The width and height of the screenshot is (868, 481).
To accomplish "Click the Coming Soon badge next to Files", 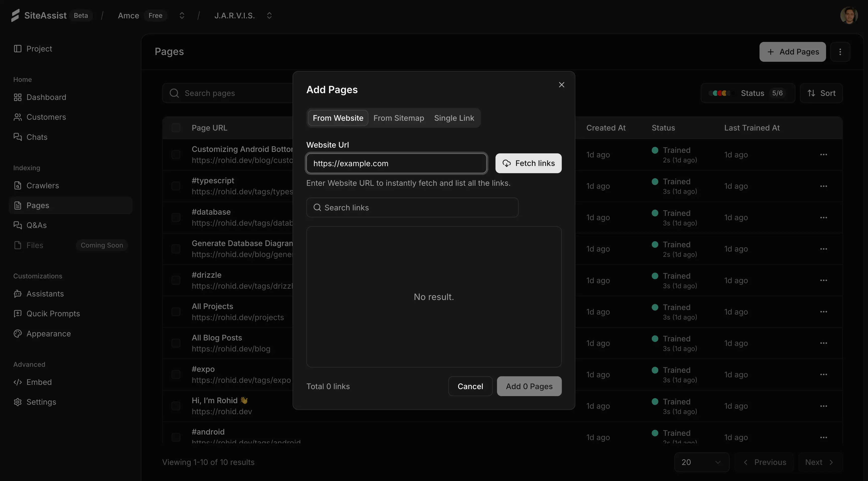I will click(102, 245).
